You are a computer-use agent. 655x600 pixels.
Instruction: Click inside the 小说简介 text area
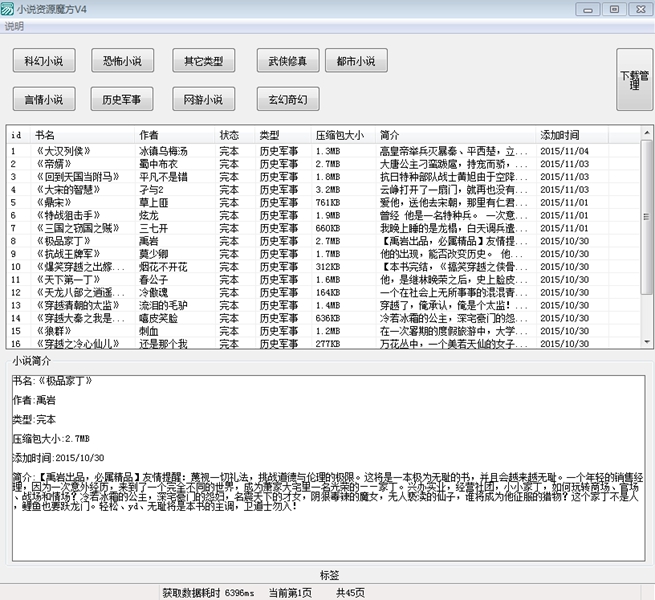329,468
